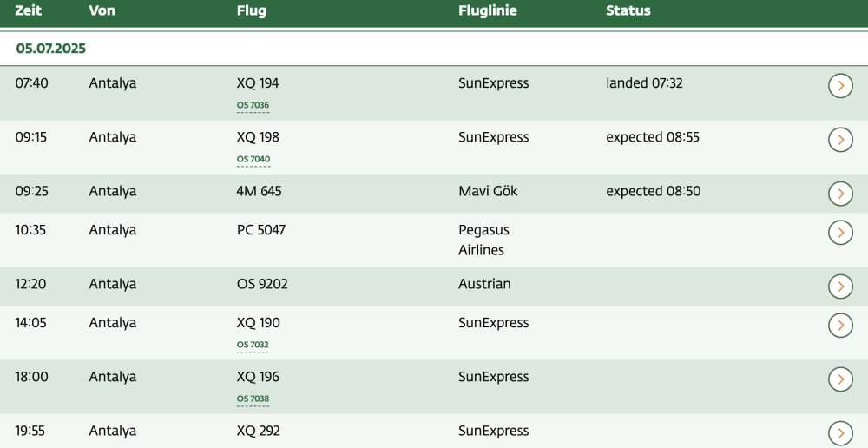Click arrow icon for Austrian OS 9202
The height and width of the screenshot is (448, 868).
click(x=840, y=286)
